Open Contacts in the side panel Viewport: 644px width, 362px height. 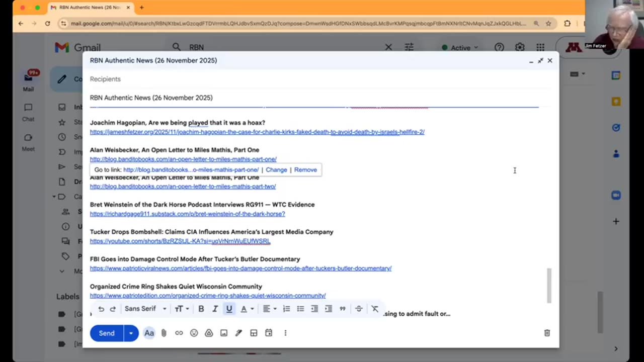pos(616,154)
